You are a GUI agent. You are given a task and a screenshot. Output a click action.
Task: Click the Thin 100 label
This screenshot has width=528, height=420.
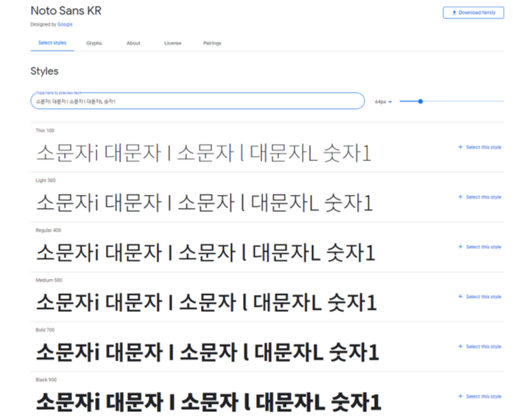point(45,130)
